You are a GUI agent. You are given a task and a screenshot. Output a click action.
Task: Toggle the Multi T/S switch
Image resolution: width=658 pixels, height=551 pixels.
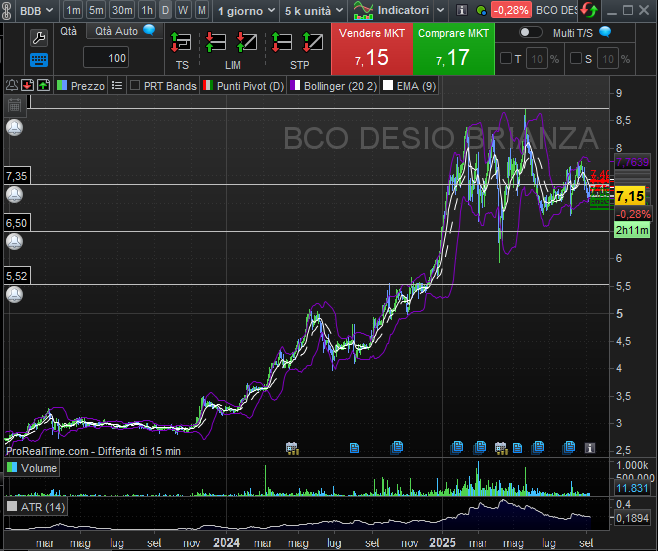(x=531, y=32)
